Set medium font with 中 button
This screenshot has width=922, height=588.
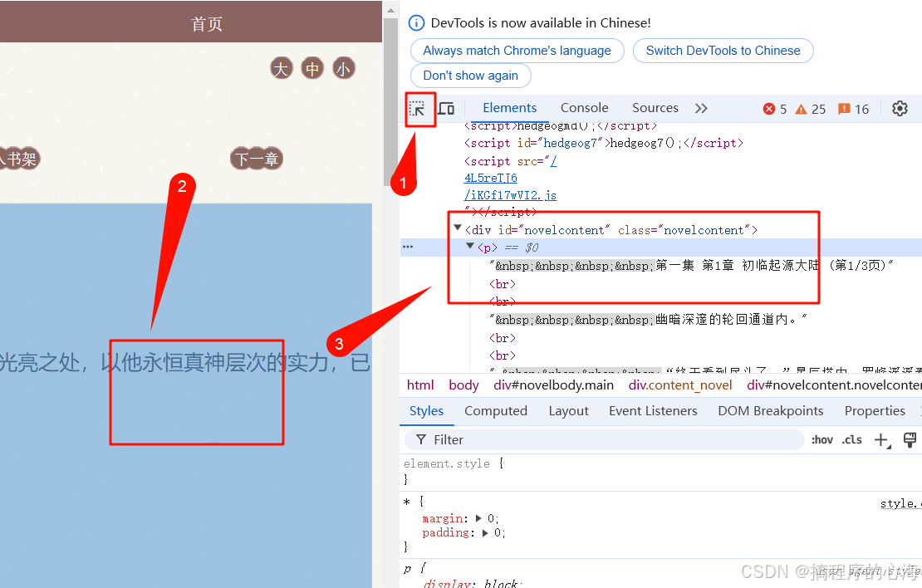pos(312,69)
